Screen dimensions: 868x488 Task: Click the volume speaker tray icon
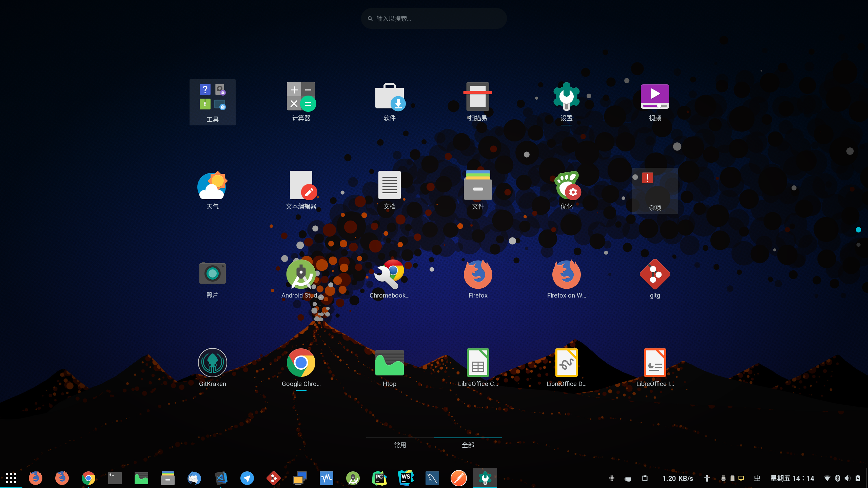847,479
